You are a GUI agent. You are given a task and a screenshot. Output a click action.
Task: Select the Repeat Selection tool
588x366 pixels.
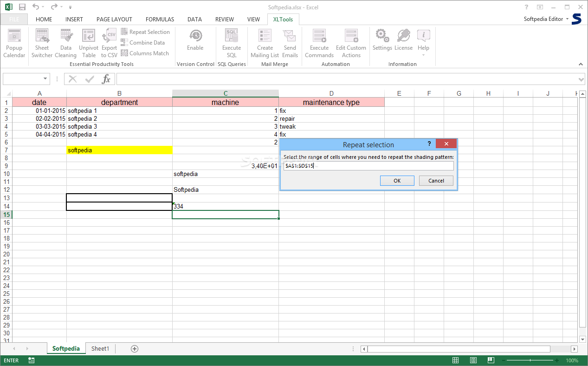tap(145, 32)
